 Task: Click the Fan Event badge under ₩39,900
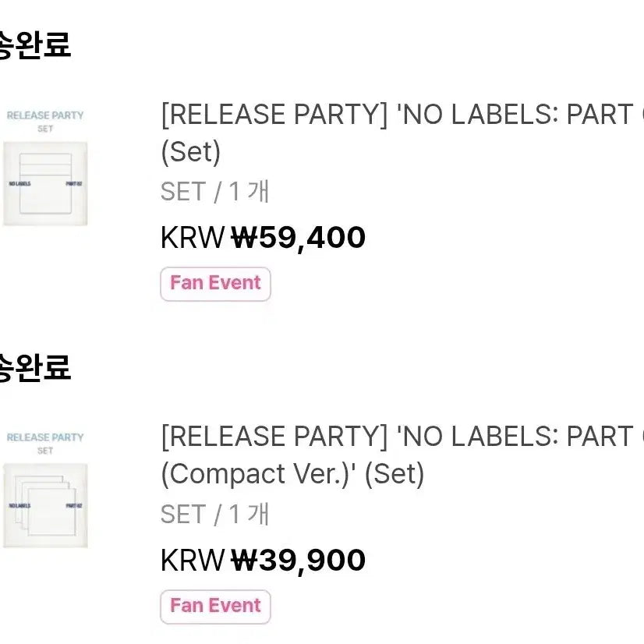pos(216,607)
